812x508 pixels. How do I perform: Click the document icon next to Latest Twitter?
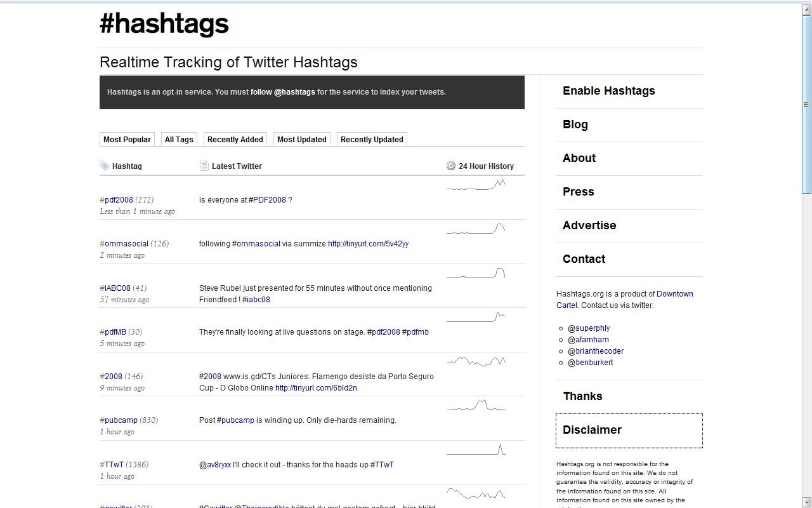coord(204,165)
